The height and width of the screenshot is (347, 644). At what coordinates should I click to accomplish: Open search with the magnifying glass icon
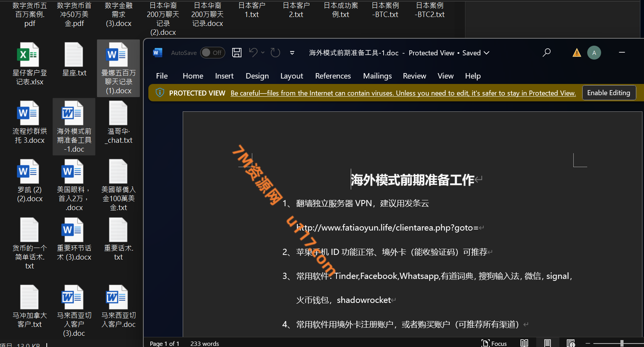coord(546,53)
